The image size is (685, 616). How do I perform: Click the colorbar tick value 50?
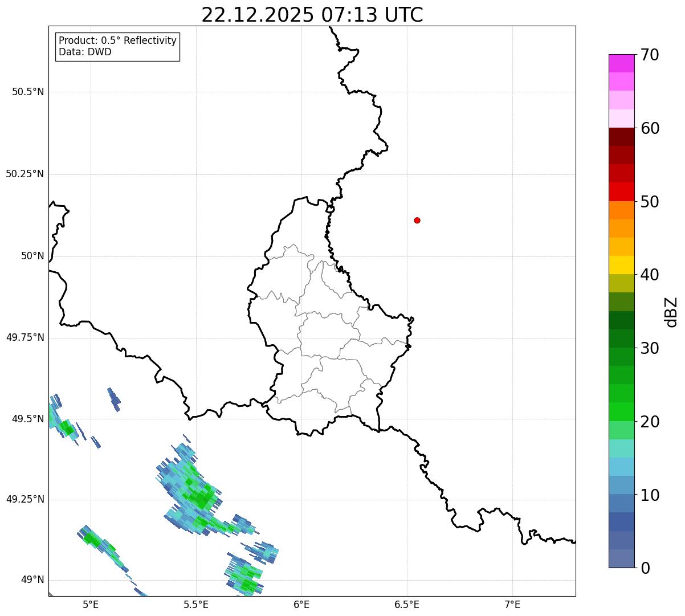click(x=650, y=202)
